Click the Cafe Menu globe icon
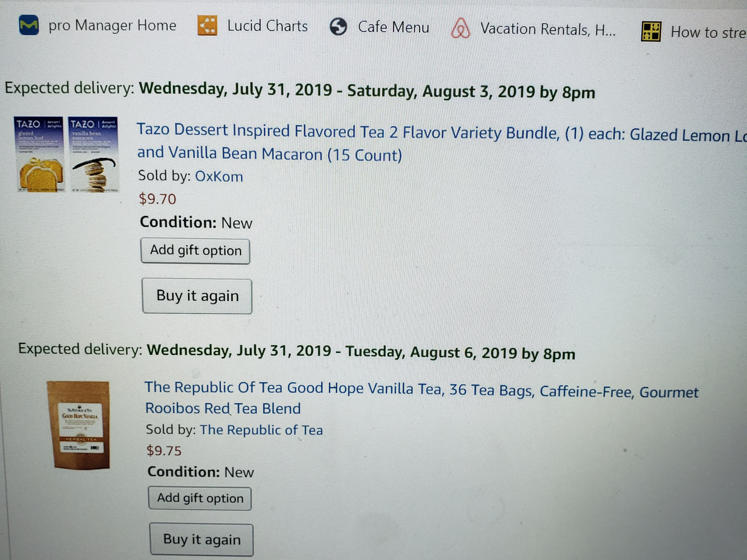 point(338,27)
